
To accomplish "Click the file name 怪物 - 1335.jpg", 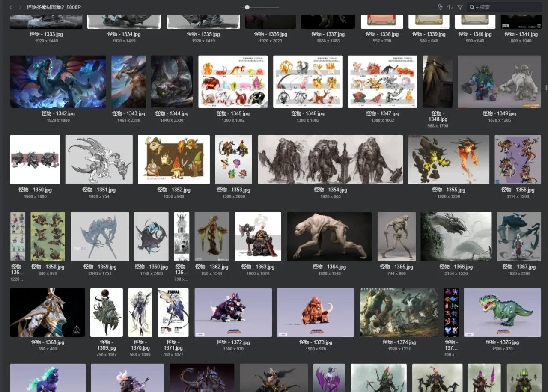I will point(203,34).
